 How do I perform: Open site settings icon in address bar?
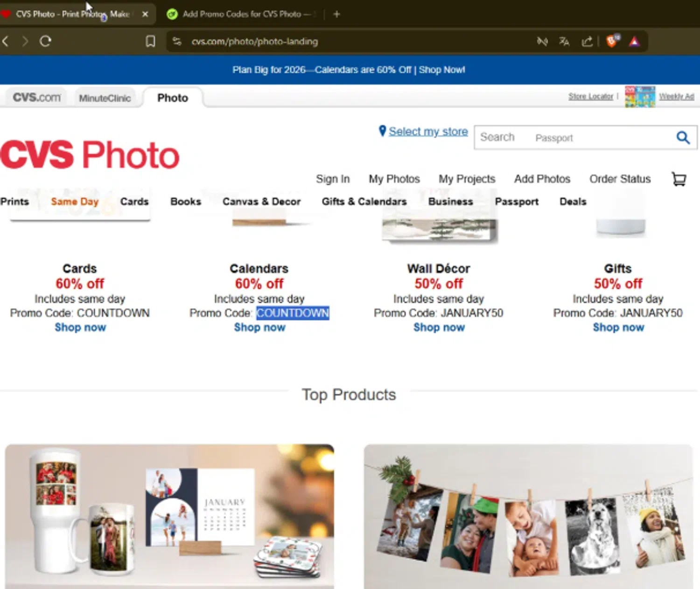(177, 42)
